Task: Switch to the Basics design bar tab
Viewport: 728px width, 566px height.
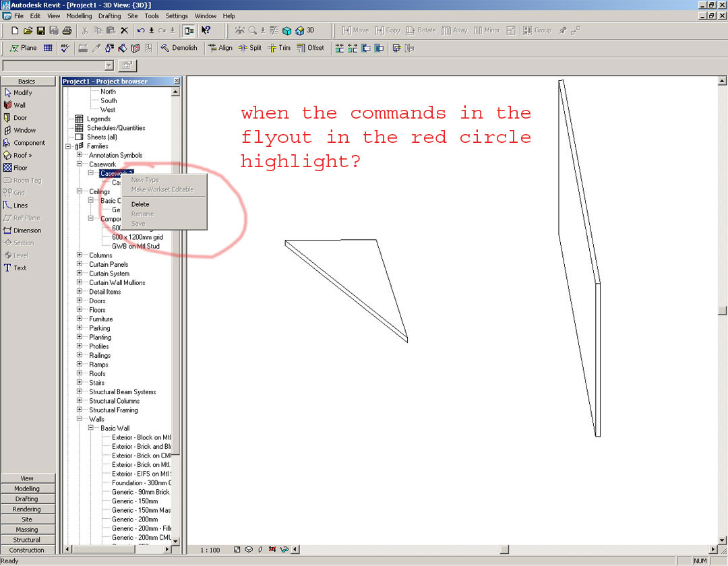Action: (27, 81)
